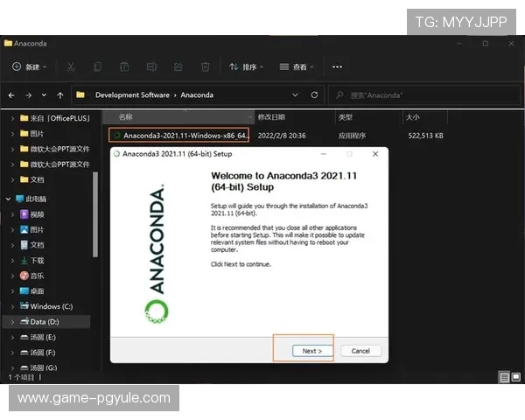Select 此电脑 (This PC) in the sidebar
Image resolution: width=525 pixels, height=420 pixels.
31,199
